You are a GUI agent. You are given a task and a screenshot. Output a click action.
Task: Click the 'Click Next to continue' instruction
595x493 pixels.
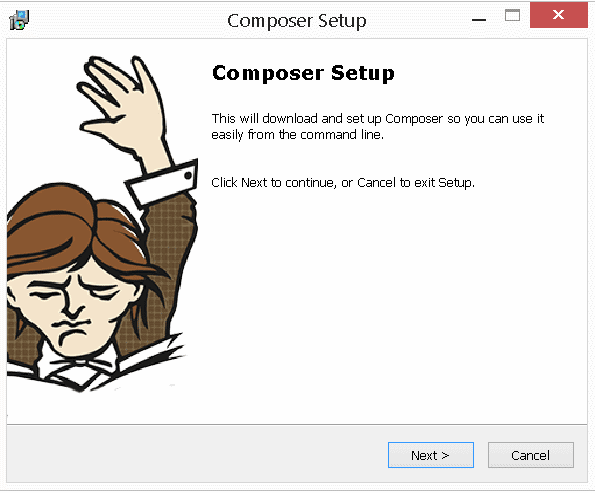point(343,183)
